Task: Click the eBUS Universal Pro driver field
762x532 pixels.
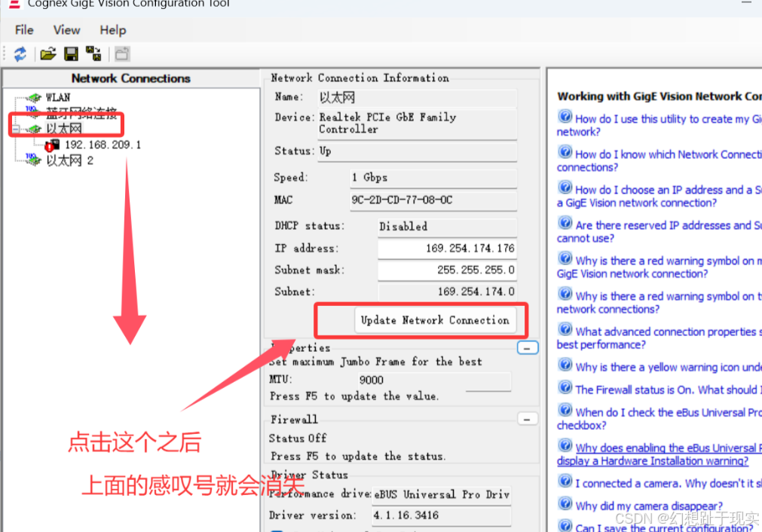Action: coord(441,494)
